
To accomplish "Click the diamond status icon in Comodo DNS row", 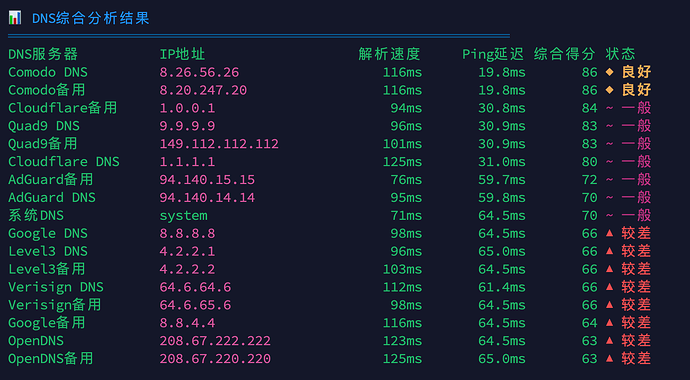I will coord(609,72).
